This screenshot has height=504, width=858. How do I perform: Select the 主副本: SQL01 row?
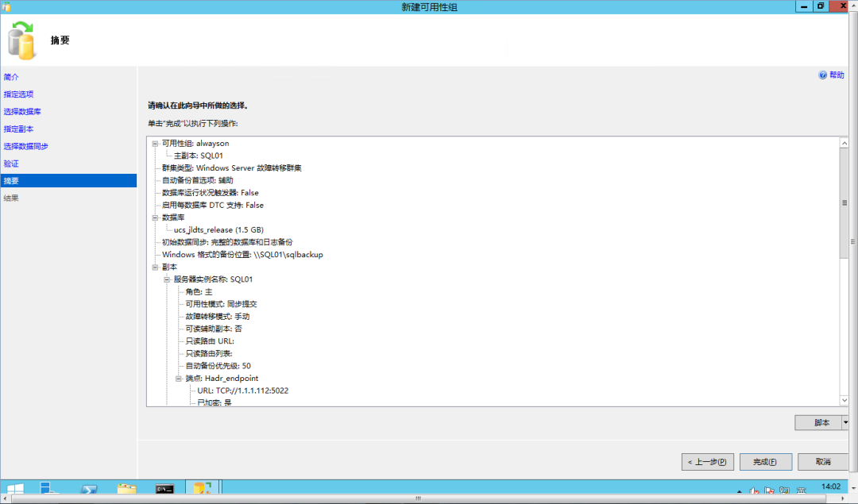click(198, 156)
